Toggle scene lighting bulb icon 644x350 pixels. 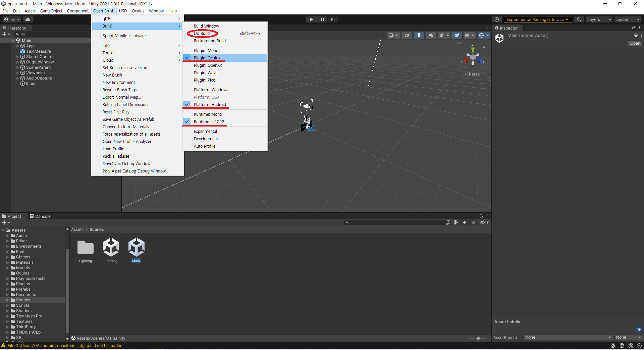(x=419, y=35)
